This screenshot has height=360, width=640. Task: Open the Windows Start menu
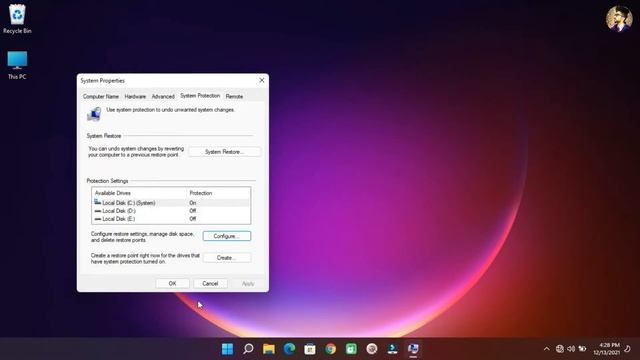pyautogui.click(x=227, y=349)
